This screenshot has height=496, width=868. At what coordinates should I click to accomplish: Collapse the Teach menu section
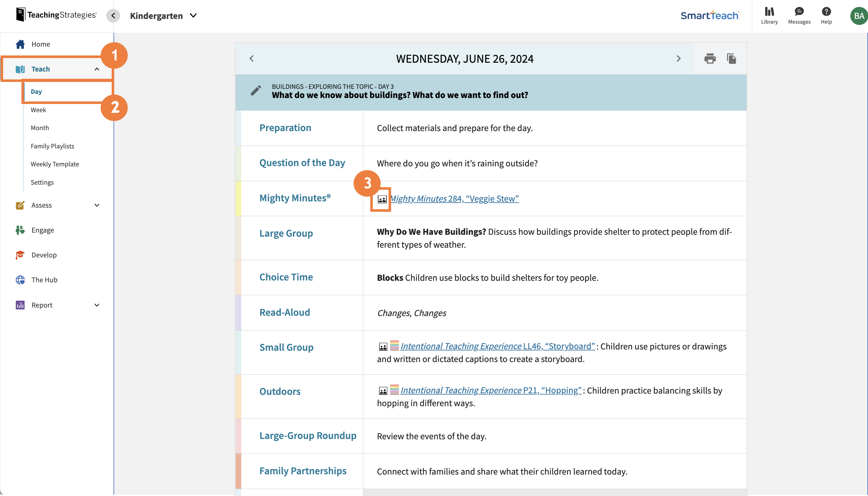tap(97, 69)
